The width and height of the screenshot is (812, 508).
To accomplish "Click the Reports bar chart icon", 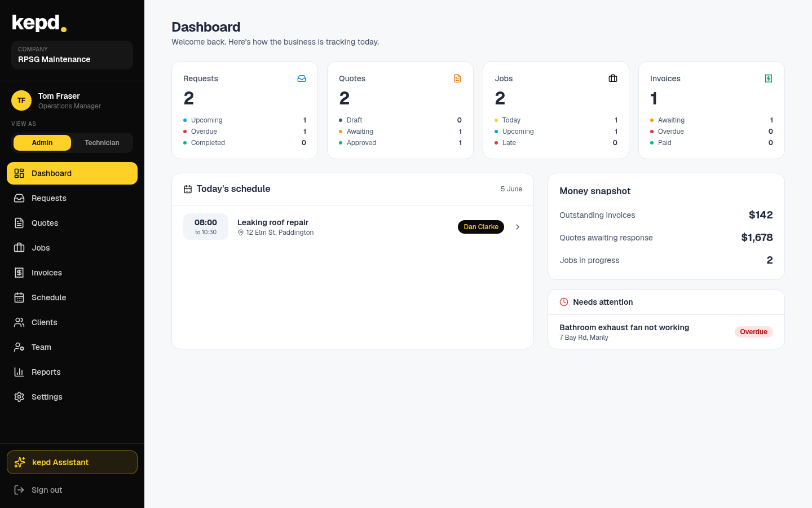I will (19, 372).
